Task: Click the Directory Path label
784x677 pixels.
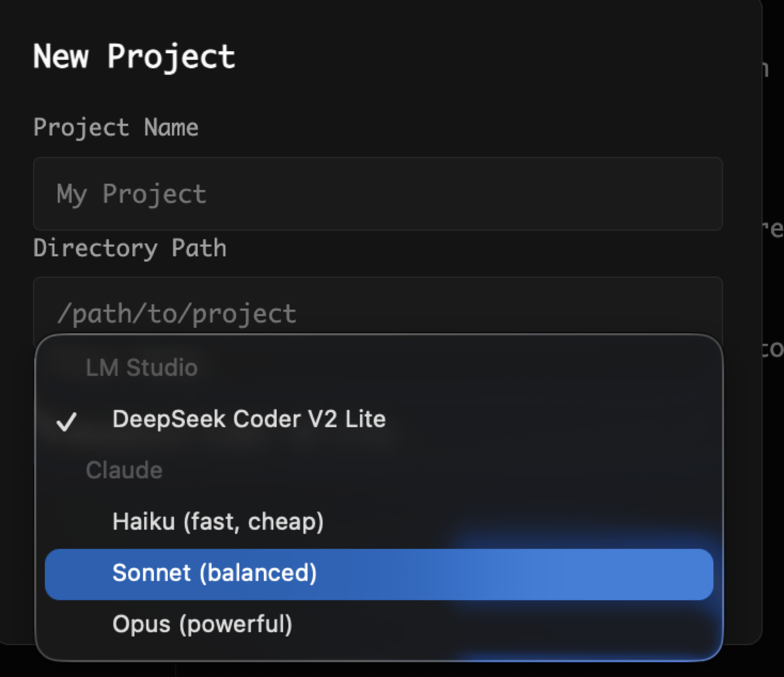Action: (x=130, y=248)
